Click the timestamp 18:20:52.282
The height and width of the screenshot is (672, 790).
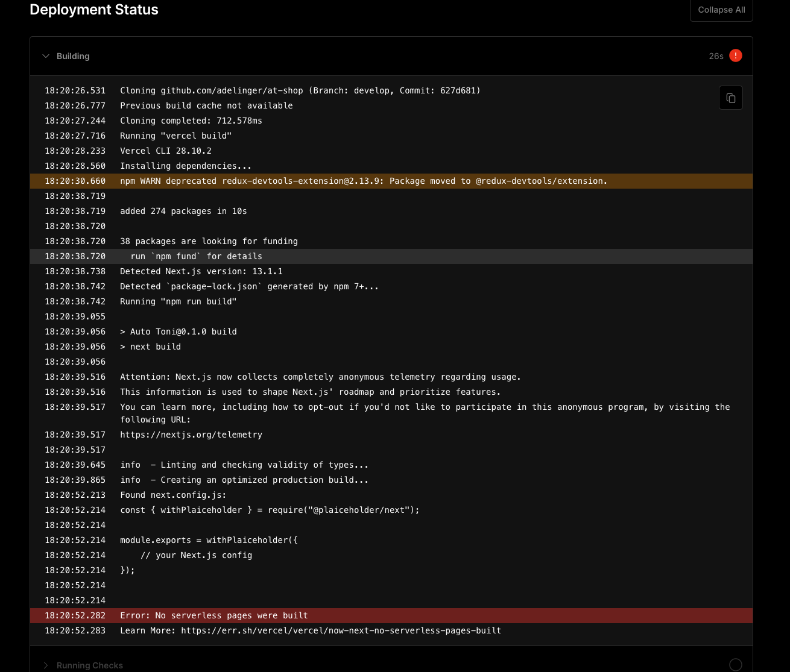click(75, 615)
